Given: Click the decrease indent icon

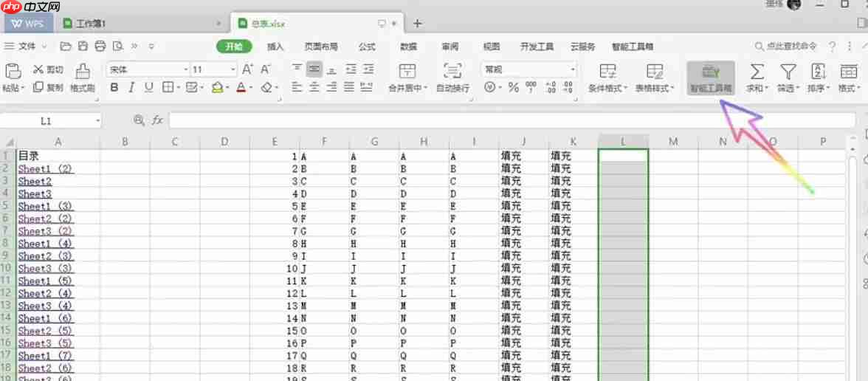Looking at the screenshot, I should point(351,69).
